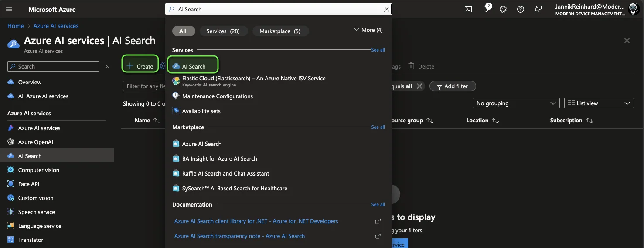Select Elastic Cloud (Elasticsearch) result text
This screenshot has width=644, height=248.
click(254, 78)
